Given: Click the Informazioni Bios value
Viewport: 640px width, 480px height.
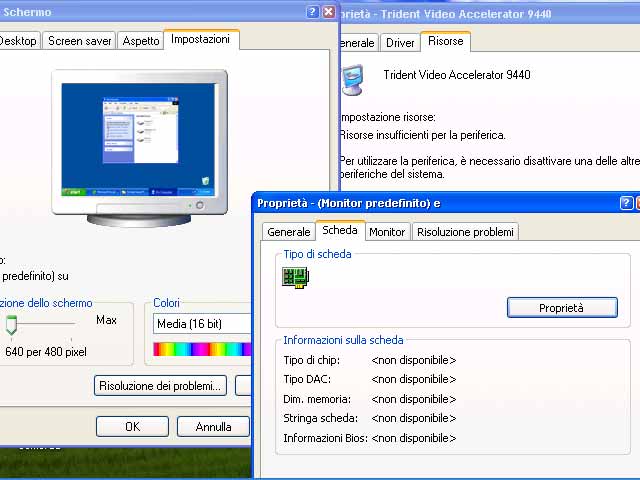Looking at the screenshot, I should [x=413, y=438].
